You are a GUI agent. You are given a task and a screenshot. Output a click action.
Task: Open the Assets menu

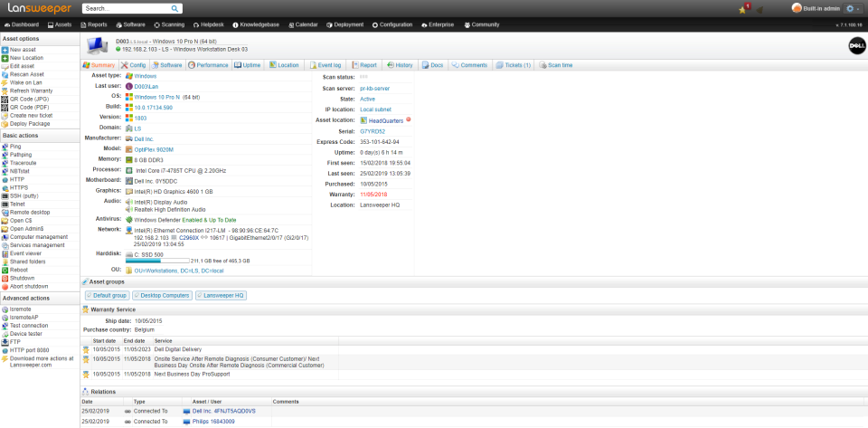click(60, 25)
